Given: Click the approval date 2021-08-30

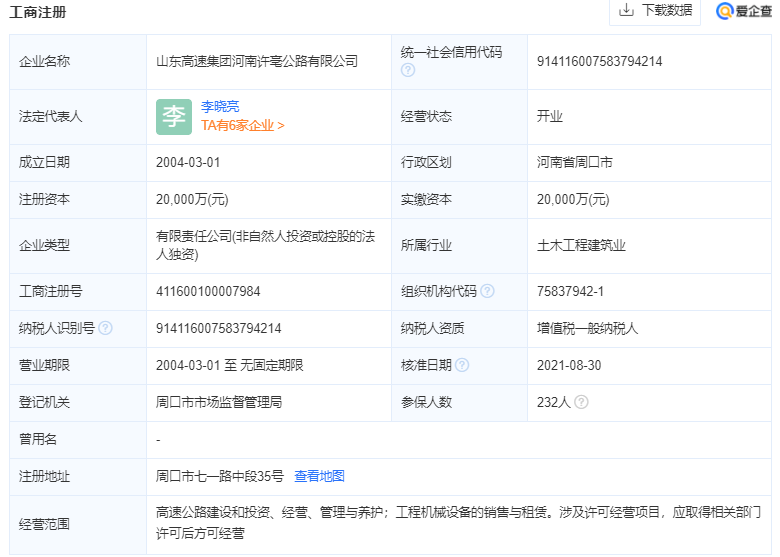Looking at the screenshot, I should pyautogui.click(x=569, y=365).
